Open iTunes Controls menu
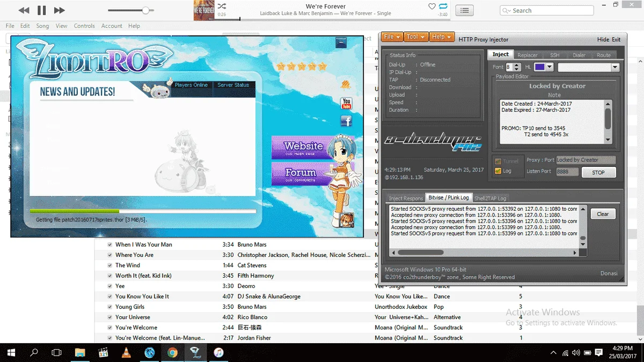 point(84,26)
